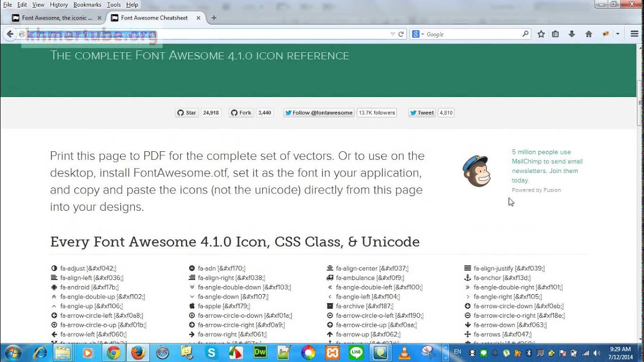Open Skype from the taskbar

pyautogui.click(x=211, y=353)
